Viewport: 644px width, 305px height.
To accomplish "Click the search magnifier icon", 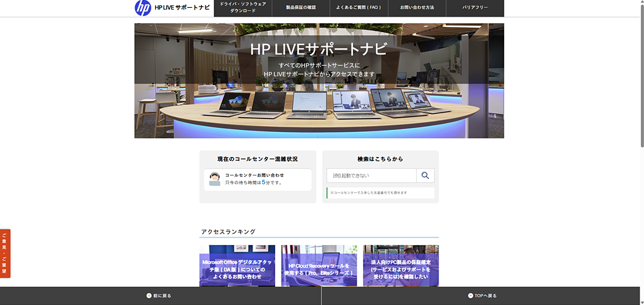I will pyautogui.click(x=425, y=176).
